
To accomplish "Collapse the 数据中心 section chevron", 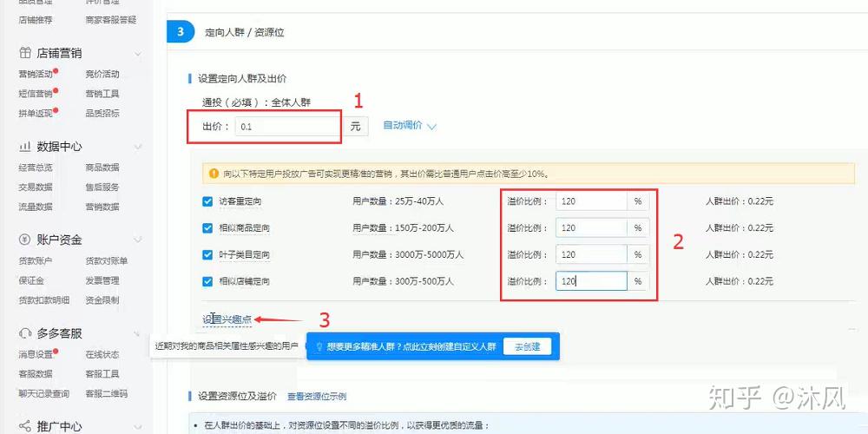I will point(138,147).
